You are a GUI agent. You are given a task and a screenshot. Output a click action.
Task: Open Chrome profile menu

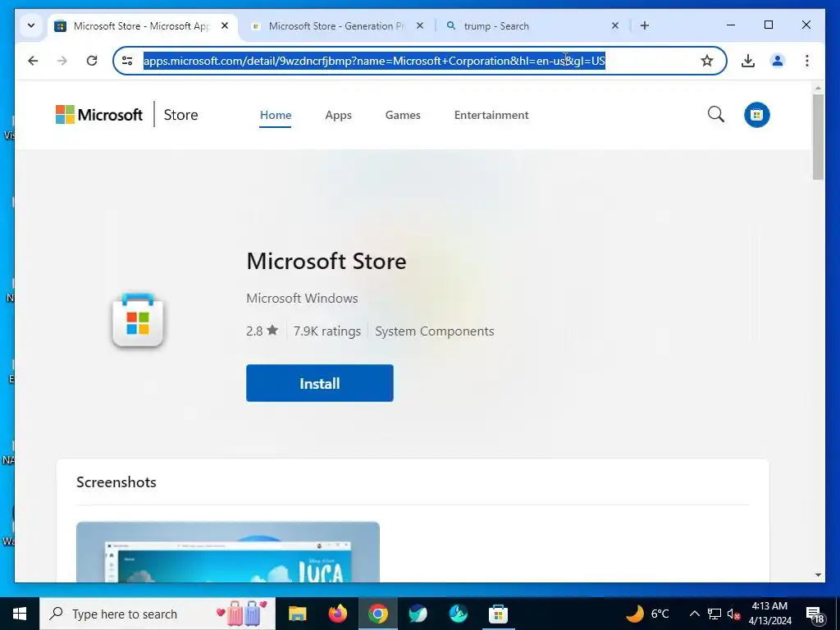click(778, 61)
